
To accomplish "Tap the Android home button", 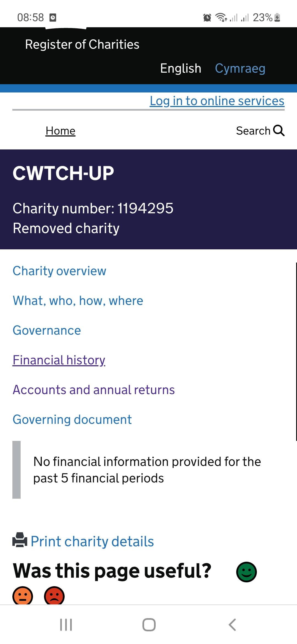I will pos(149,625).
